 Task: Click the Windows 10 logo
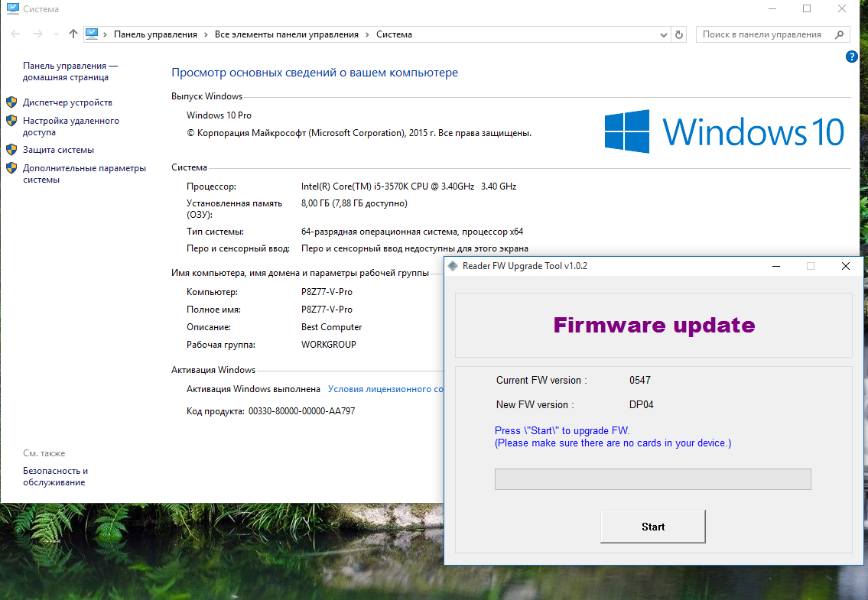pyautogui.click(x=724, y=131)
